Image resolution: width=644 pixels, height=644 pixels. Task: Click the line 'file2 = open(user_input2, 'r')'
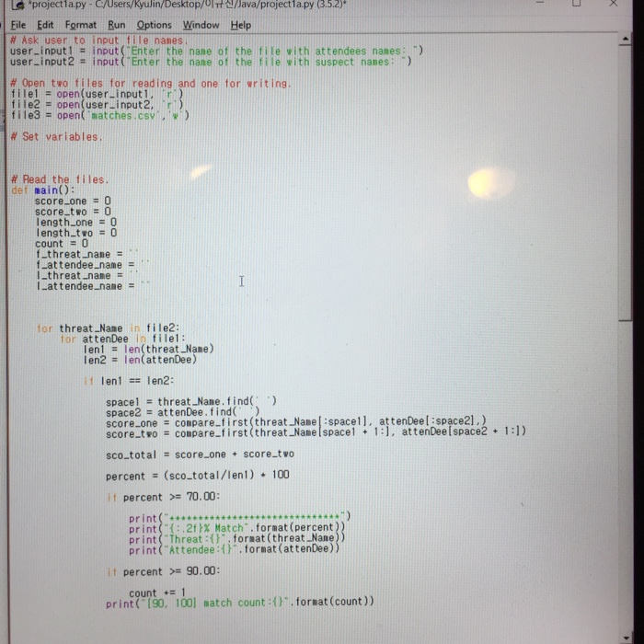coord(98,105)
